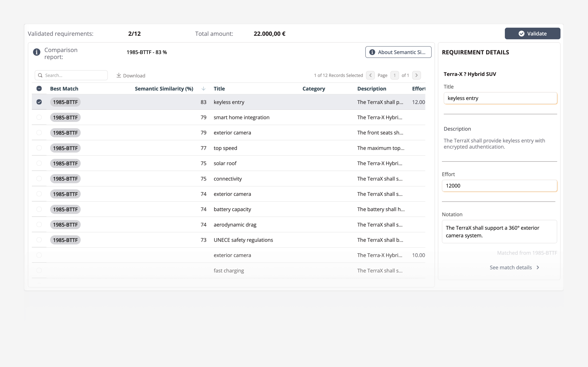Screen dimensions: 588x367
Task: Check the battery capacity row checkbox
Action: (39, 209)
